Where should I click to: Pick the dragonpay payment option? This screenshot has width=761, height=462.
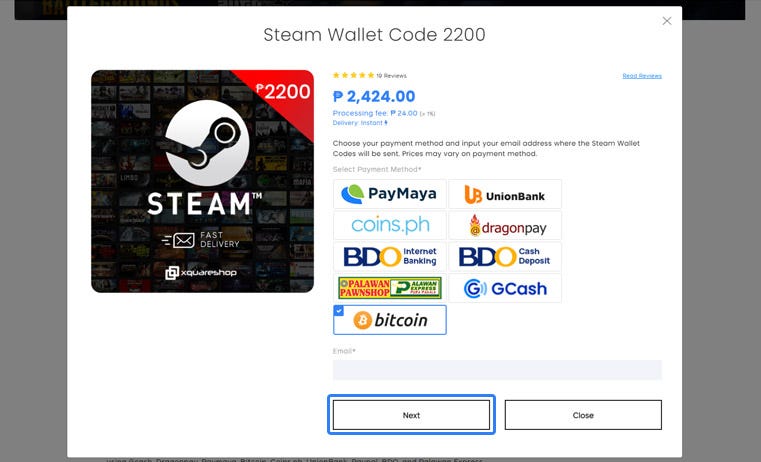[505, 225]
